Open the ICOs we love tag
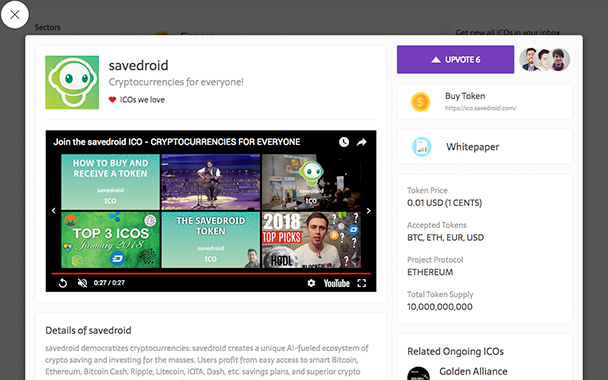This screenshot has height=380, width=608. (142, 100)
